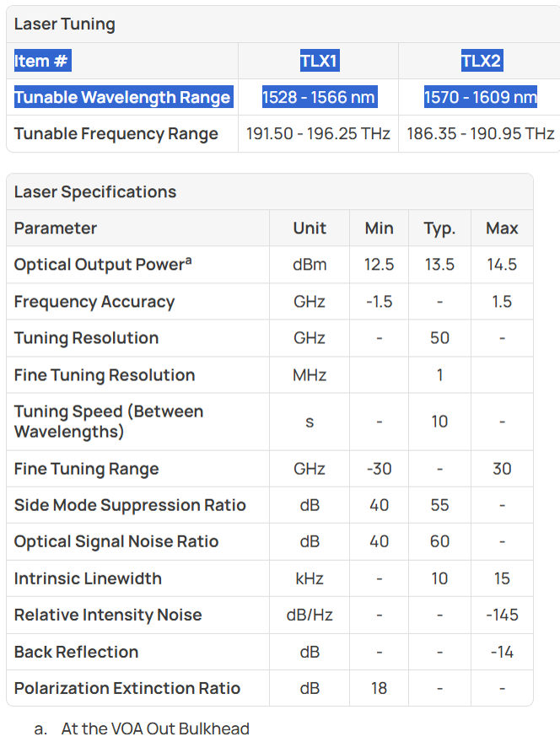Click the Laser Specifications table heading
This screenshot has height=742, width=560.
(95, 192)
